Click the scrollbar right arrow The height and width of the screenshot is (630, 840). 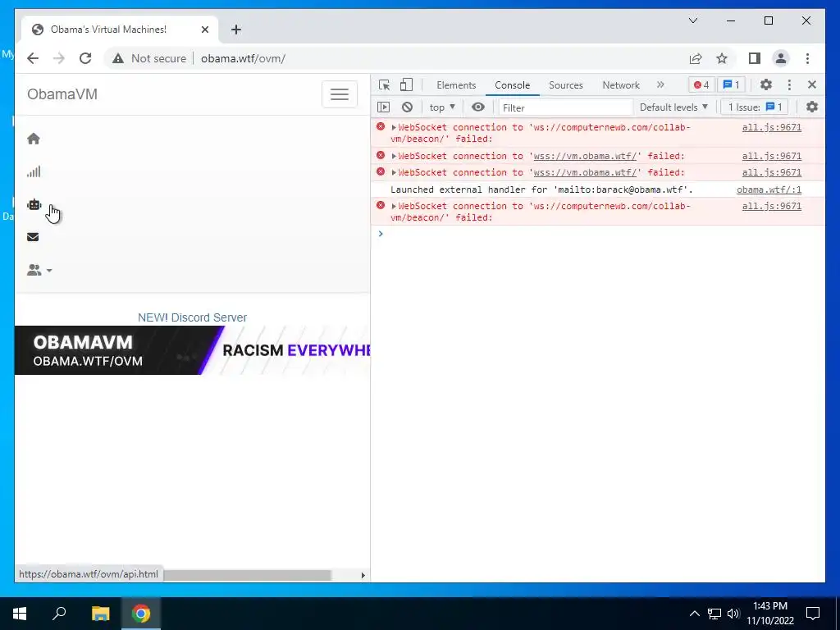click(363, 575)
